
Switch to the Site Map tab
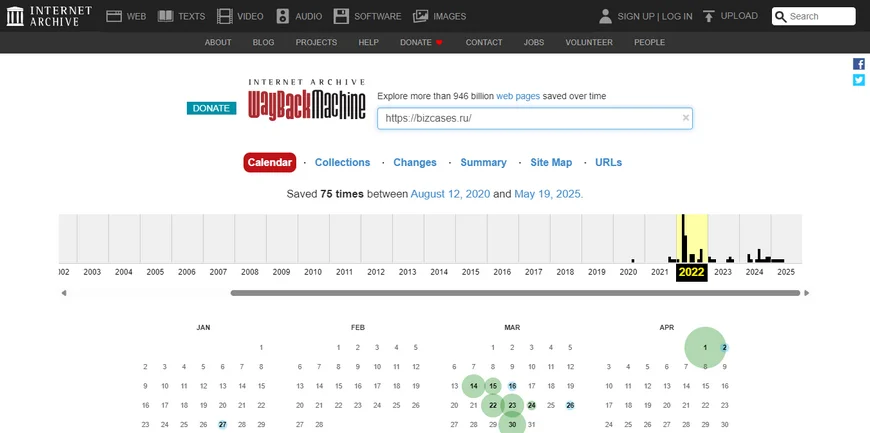point(551,163)
